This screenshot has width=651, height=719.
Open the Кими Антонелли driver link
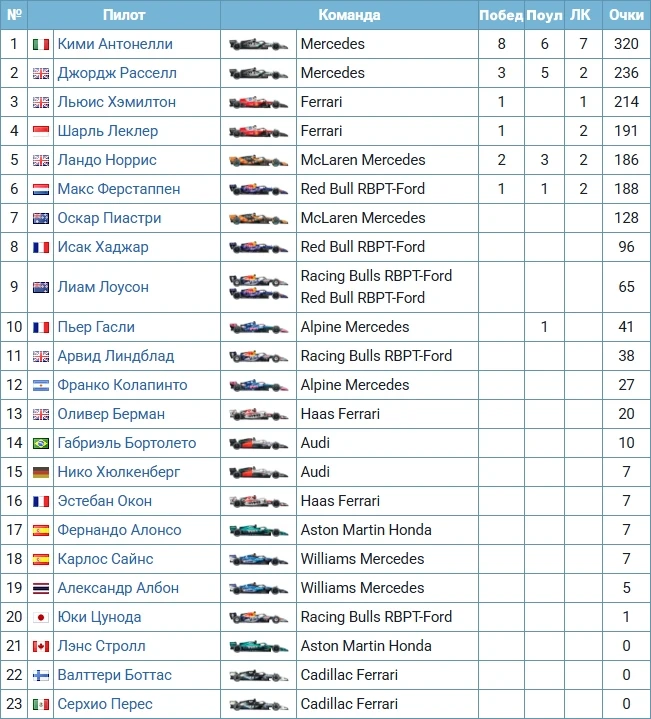(115, 44)
